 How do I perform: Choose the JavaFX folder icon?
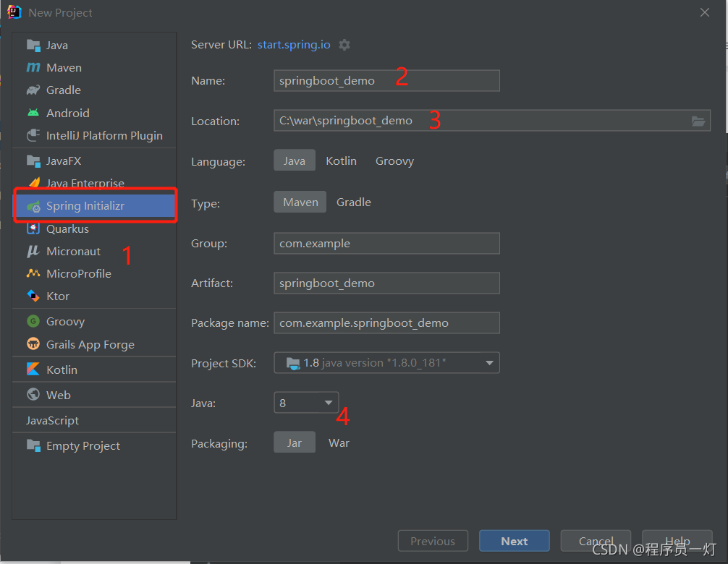[x=33, y=161]
